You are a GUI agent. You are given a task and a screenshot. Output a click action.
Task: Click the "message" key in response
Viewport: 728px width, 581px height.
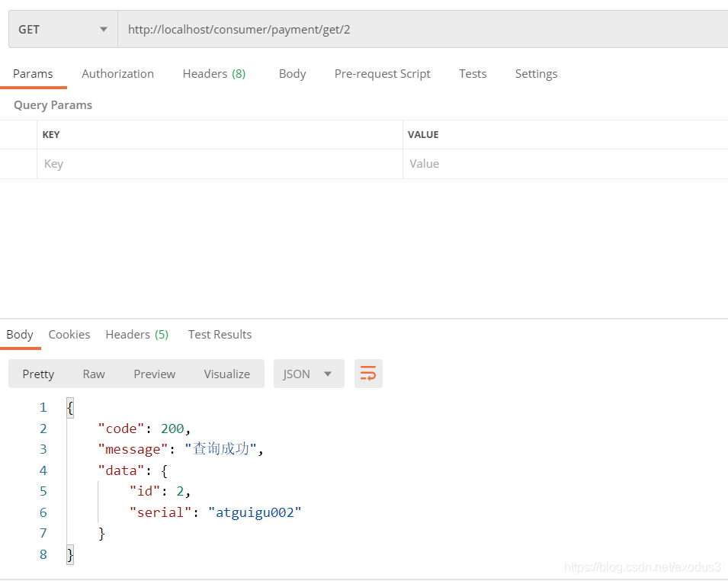tap(133, 449)
